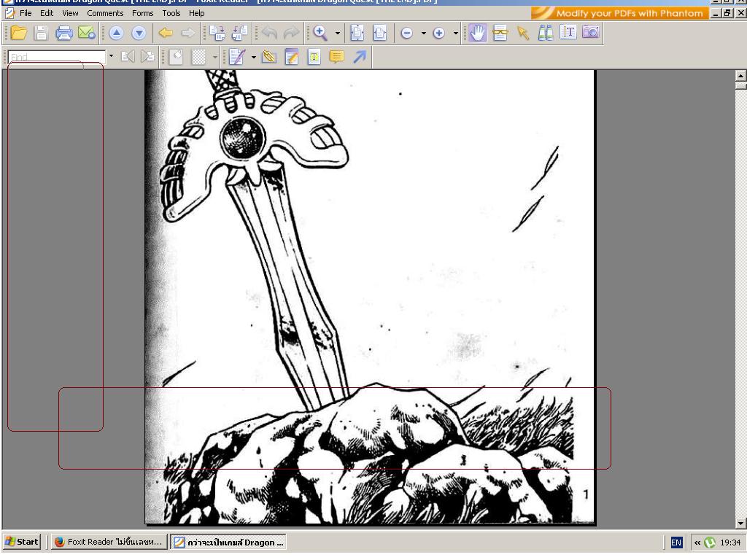The width and height of the screenshot is (747, 560).
Task: Click the Fit Page icon
Action: tap(357, 33)
